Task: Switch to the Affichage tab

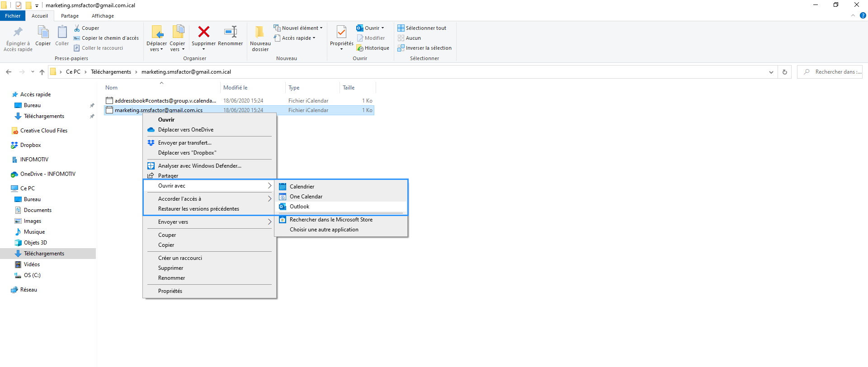Action: click(x=103, y=16)
